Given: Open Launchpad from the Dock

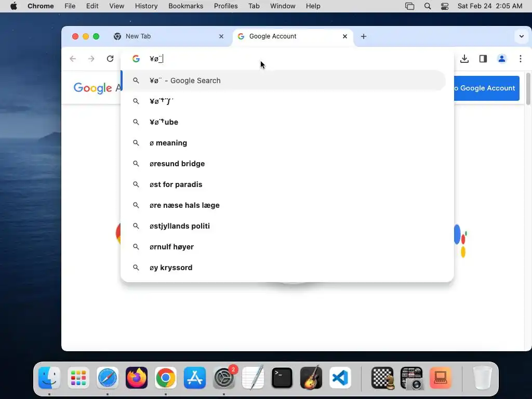Looking at the screenshot, I should [78, 378].
